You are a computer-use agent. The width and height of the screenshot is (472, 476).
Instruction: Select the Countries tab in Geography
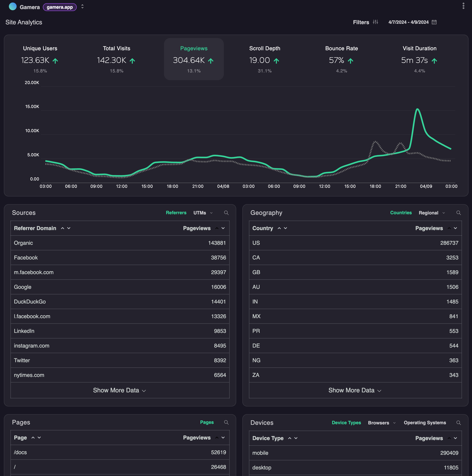[x=401, y=213]
